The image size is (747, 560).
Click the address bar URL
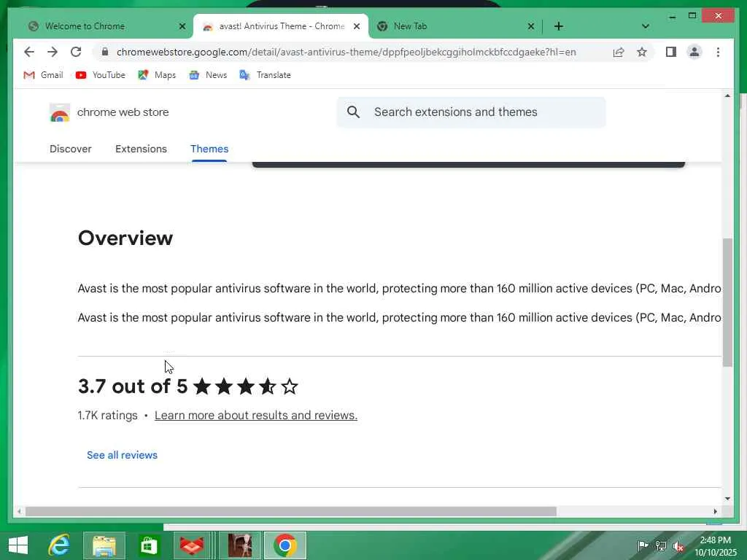tap(346, 52)
